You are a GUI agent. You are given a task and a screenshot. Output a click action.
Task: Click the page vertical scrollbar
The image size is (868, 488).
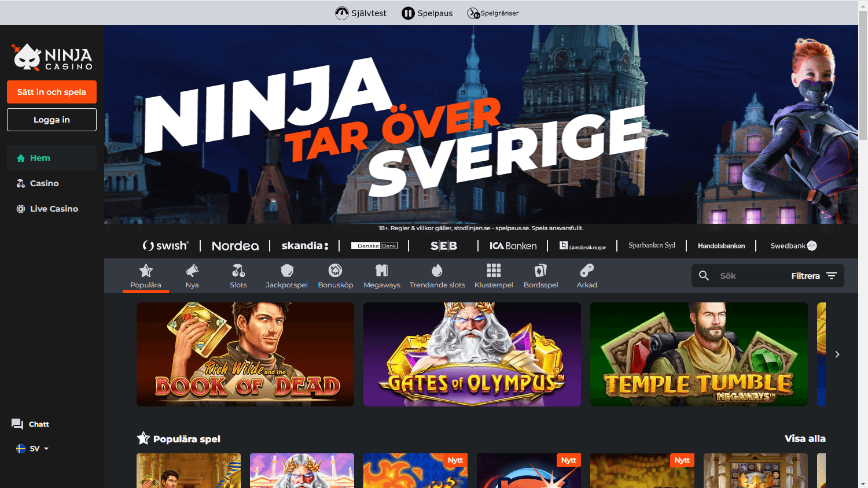point(863,75)
